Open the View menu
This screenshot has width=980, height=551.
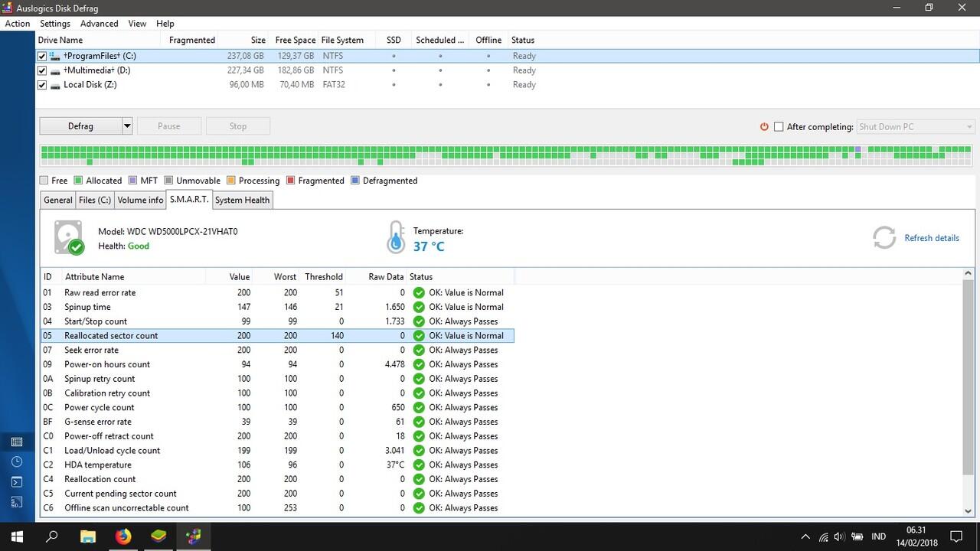pyautogui.click(x=137, y=24)
